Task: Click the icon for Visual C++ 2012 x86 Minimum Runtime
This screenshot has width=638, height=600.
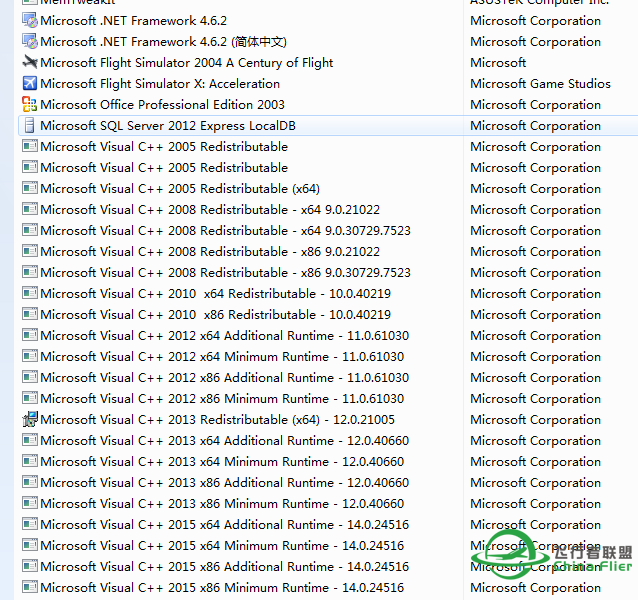Action: pos(30,398)
